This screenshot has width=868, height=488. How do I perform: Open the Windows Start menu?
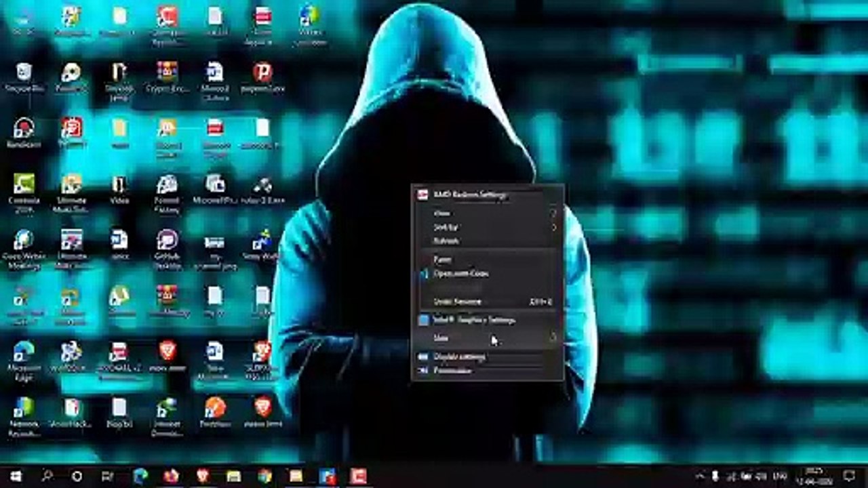pyautogui.click(x=15, y=476)
